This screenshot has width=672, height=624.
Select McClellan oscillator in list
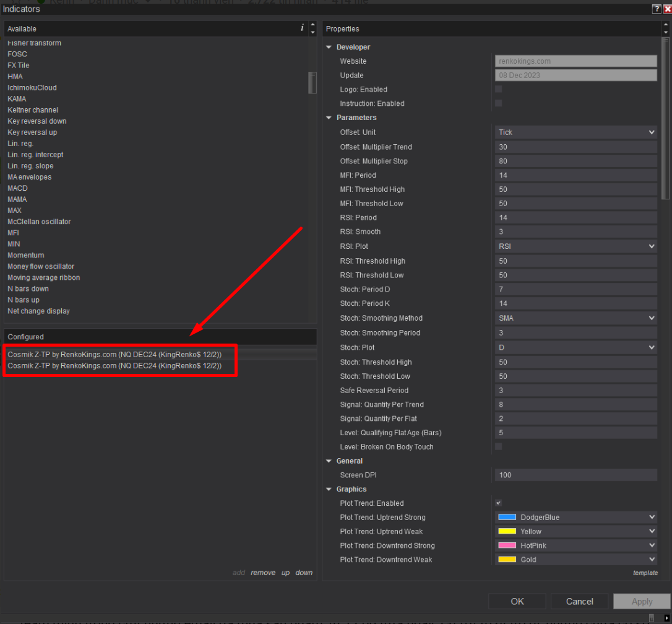click(39, 222)
